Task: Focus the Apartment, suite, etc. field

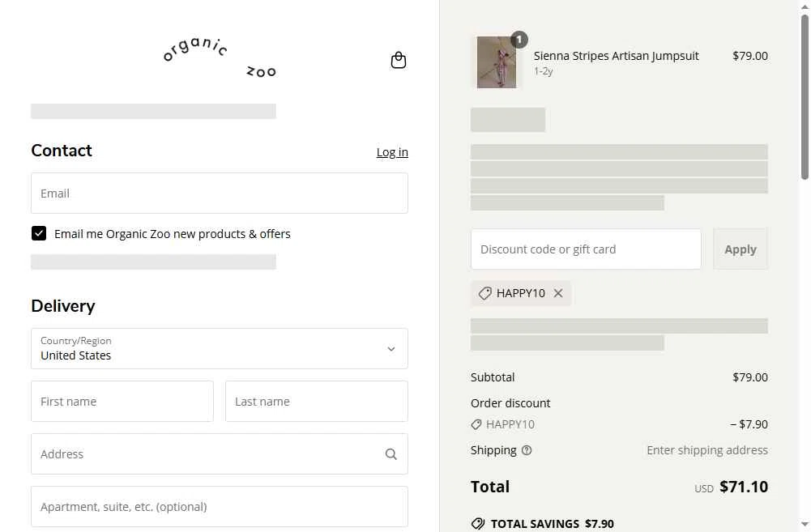Action: [x=220, y=507]
